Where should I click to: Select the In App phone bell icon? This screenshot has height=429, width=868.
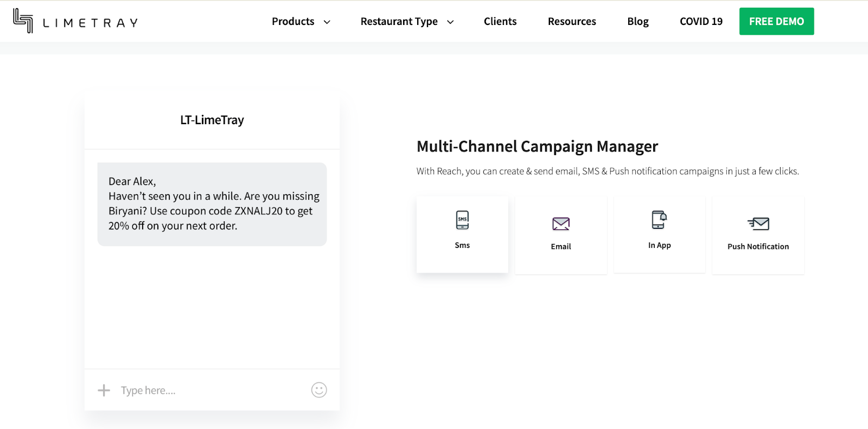tap(659, 220)
